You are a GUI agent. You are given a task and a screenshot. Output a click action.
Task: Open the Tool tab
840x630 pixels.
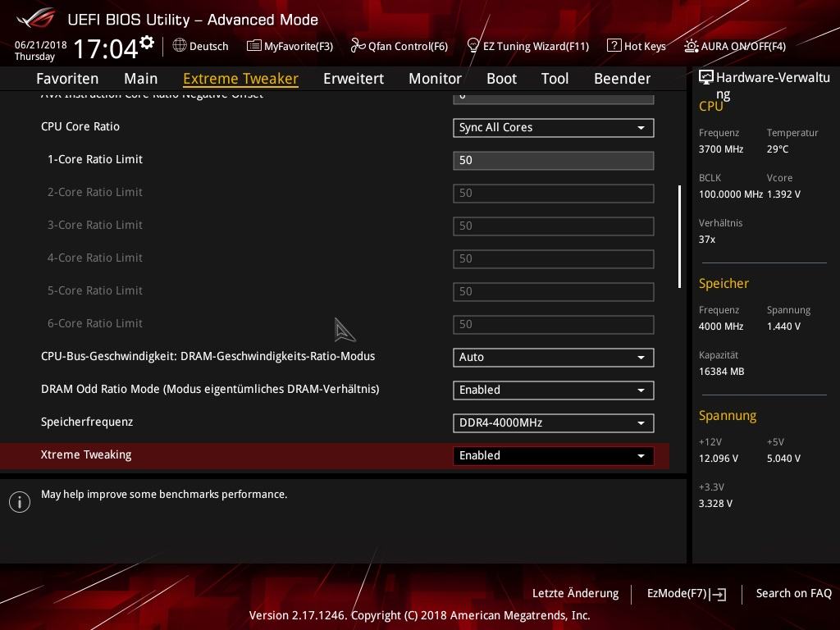pos(555,78)
